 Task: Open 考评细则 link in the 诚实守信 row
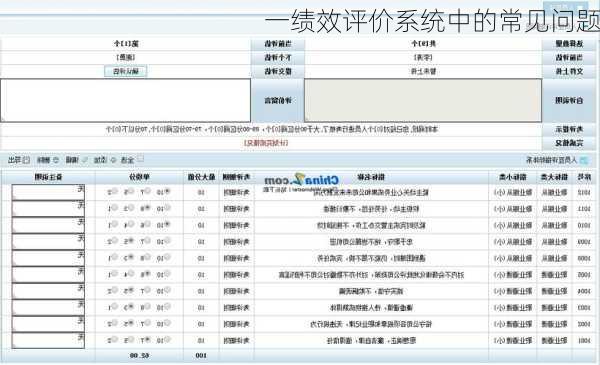tap(236, 291)
